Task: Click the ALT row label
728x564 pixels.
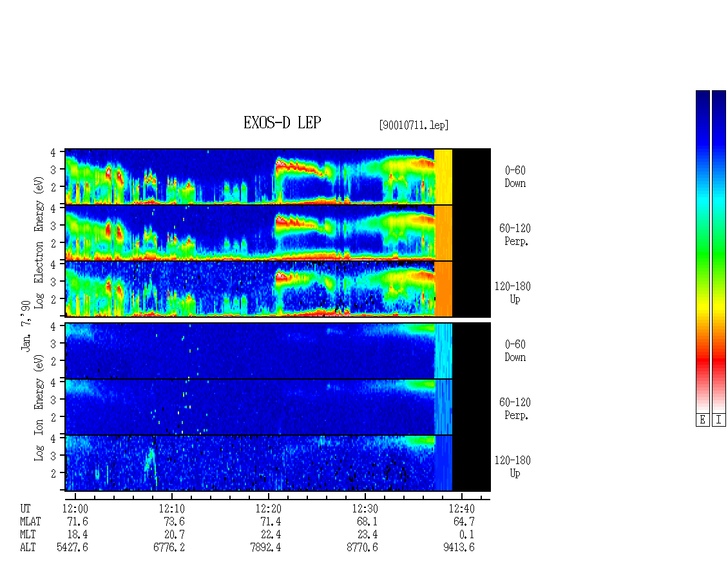Action: click(x=28, y=548)
